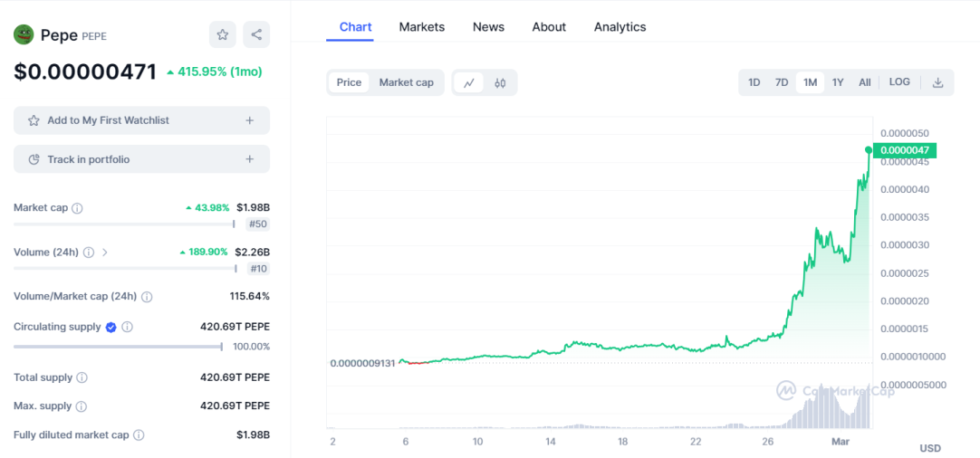Set chart range to 7D
This screenshot has width=980, height=458.
click(x=782, y=82)
